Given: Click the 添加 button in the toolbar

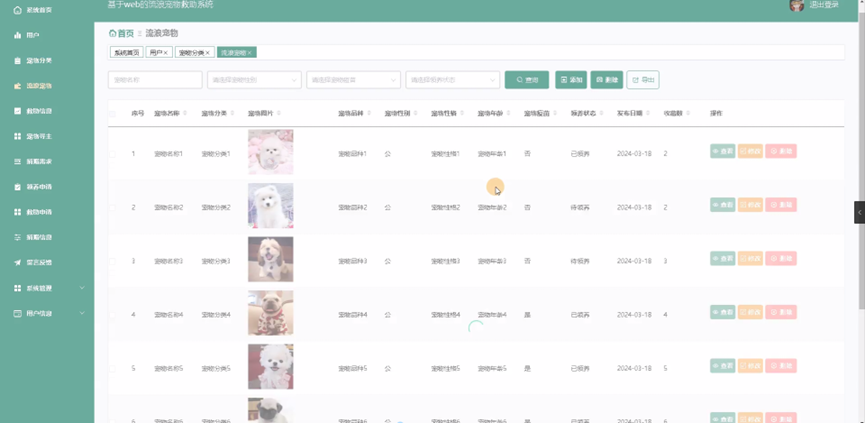Looking at the screenshot, I should [x=571, y=79].
